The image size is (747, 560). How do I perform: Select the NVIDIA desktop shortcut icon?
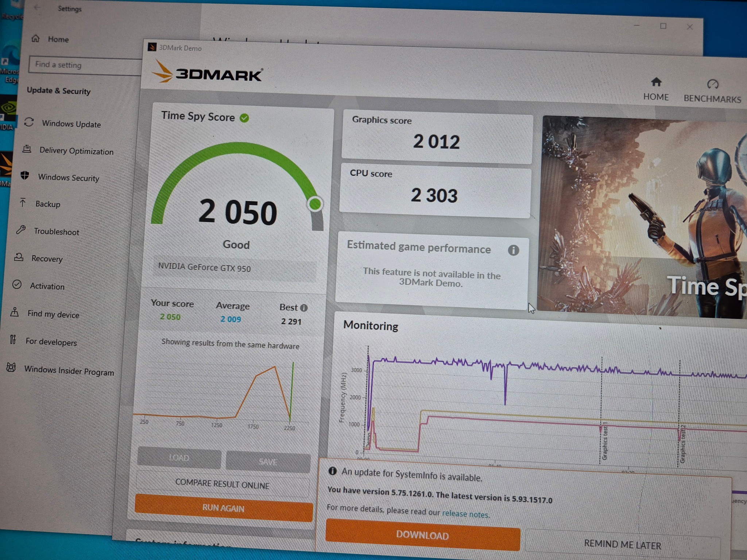[8, 113]
